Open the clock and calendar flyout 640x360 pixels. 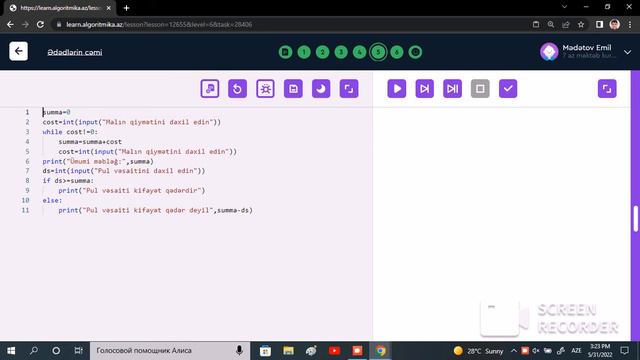[x=600, y=351]
